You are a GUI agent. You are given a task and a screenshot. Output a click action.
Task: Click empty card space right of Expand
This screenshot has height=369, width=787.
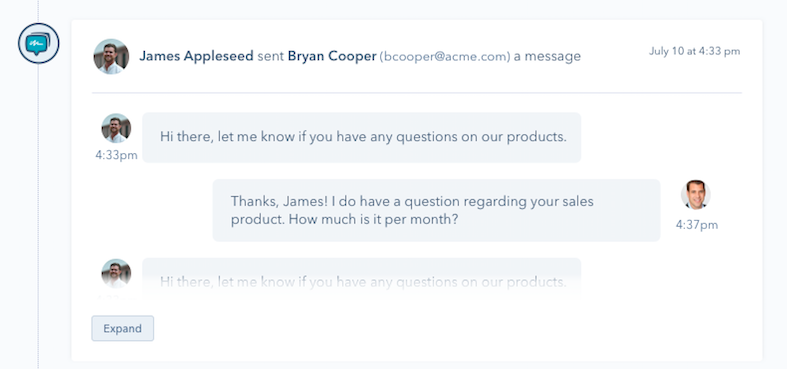pyautogui.click(x=452, y=328)
